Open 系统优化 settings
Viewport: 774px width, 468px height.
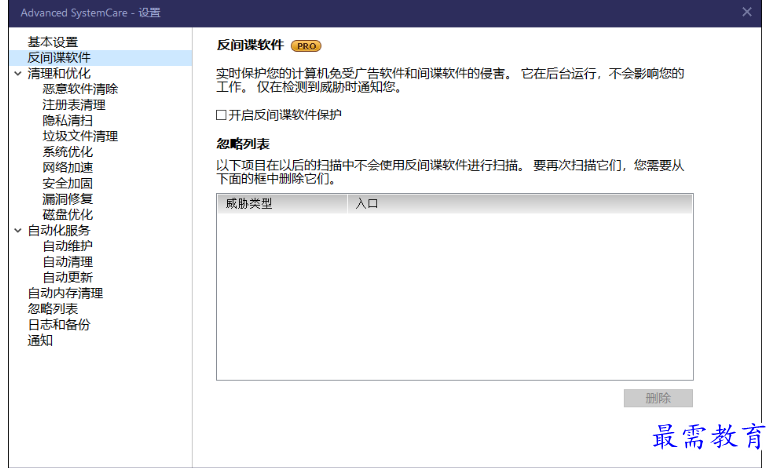point(68,152)
